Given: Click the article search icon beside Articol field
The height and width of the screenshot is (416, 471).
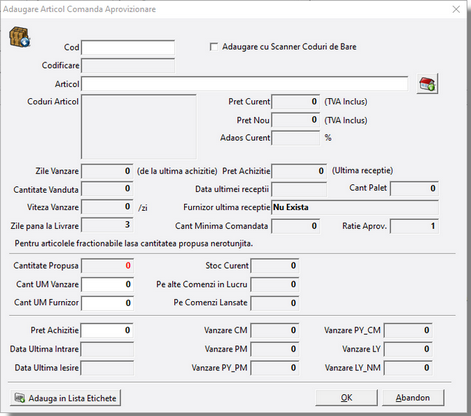Looking at the screenshot, I should 427,84.
